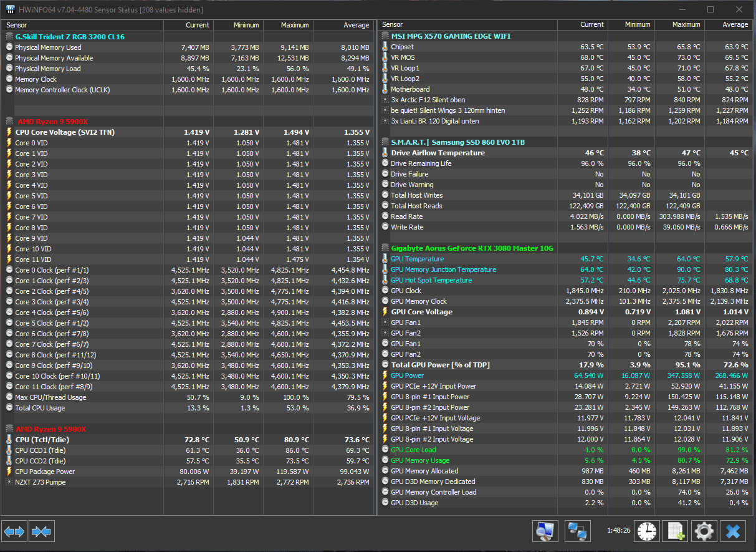Click thermometer icon beside Chipset
This screenshot has height=552, width=756.
[x=385, y=47]
